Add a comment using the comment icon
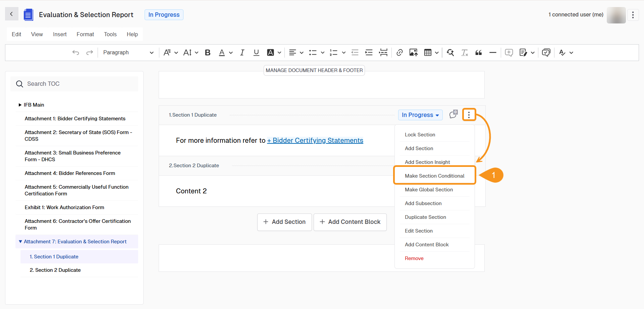This screenshot has width=644, height=309. click(508, 52)
